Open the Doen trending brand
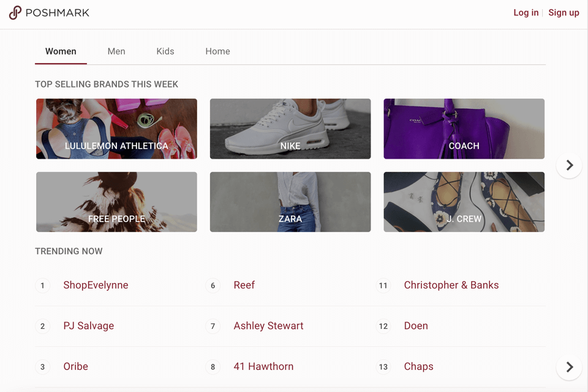The image size is (588, 392). coord(416,326)
